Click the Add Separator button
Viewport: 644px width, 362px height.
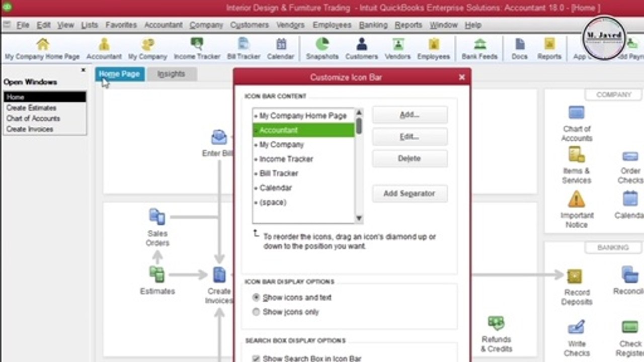410,194
